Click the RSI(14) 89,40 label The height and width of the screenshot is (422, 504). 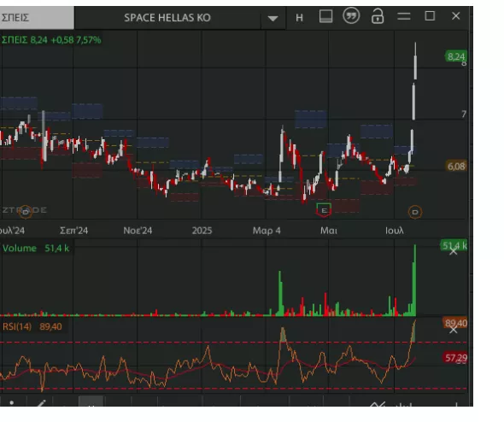32,326
